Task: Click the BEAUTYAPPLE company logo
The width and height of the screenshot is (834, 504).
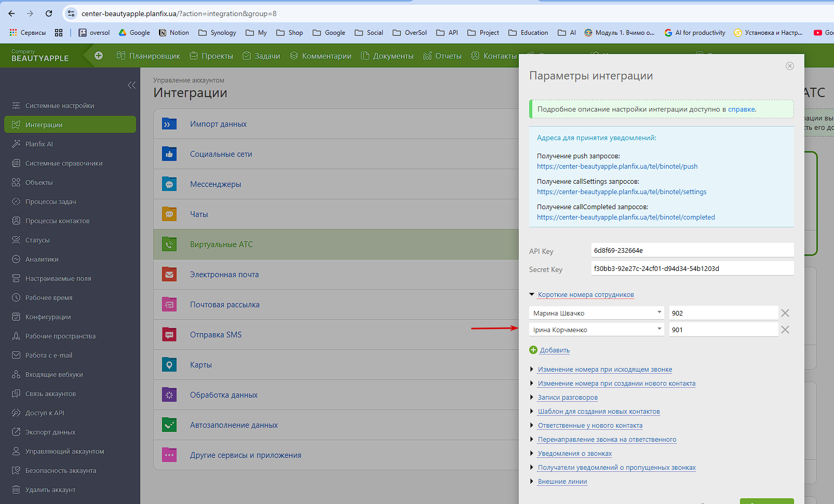Action: pos(40,56)
